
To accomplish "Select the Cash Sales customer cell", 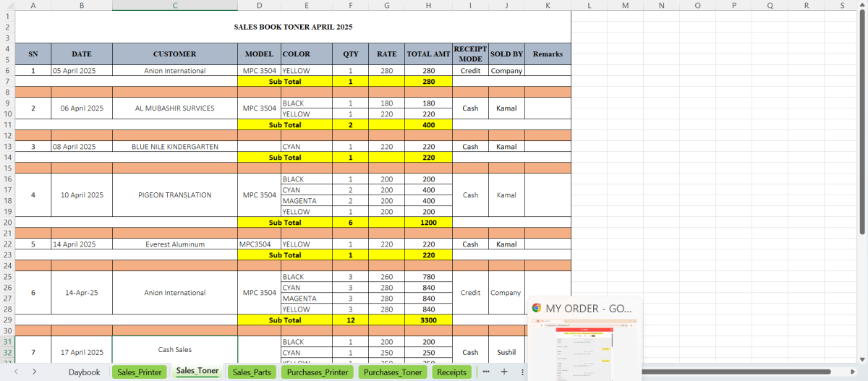I will tap(174, 350).
